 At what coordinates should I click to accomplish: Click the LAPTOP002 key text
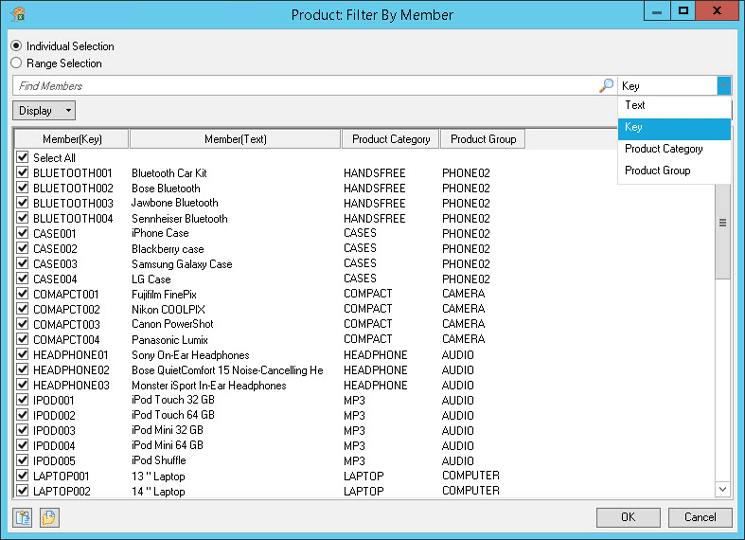(x=62, y=491)
